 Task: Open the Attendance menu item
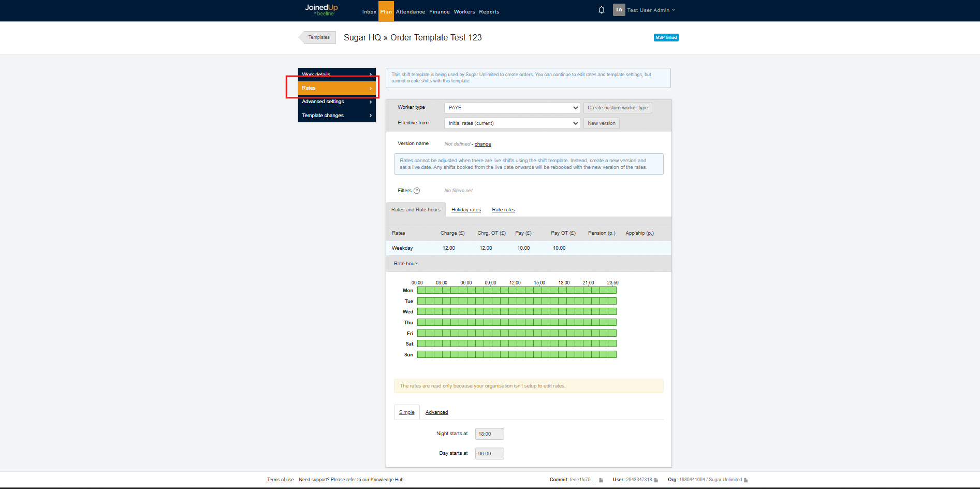[x=410, y=11]
